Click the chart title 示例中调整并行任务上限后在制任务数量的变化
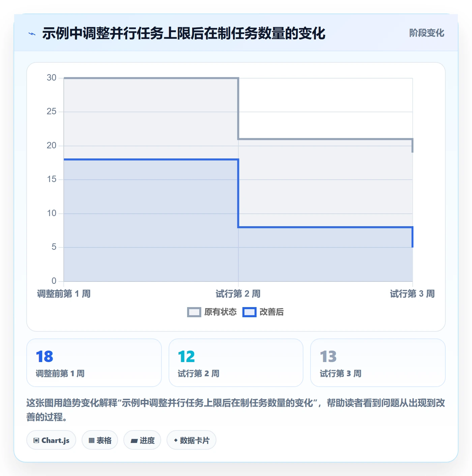 (x=184, y=33)
